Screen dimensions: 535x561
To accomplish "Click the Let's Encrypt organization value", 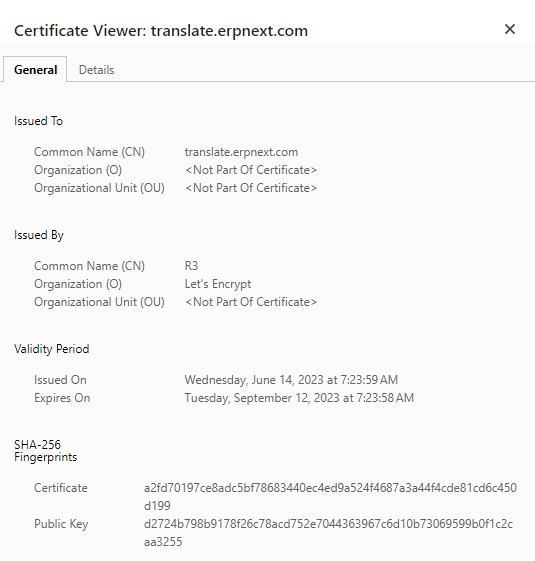I will [x=218, y=284].
